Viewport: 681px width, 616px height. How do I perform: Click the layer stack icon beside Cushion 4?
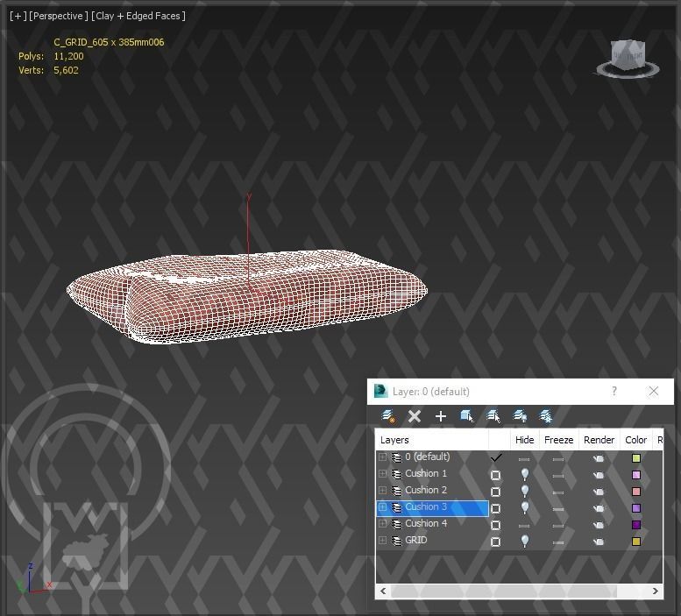tap(396, 524)
